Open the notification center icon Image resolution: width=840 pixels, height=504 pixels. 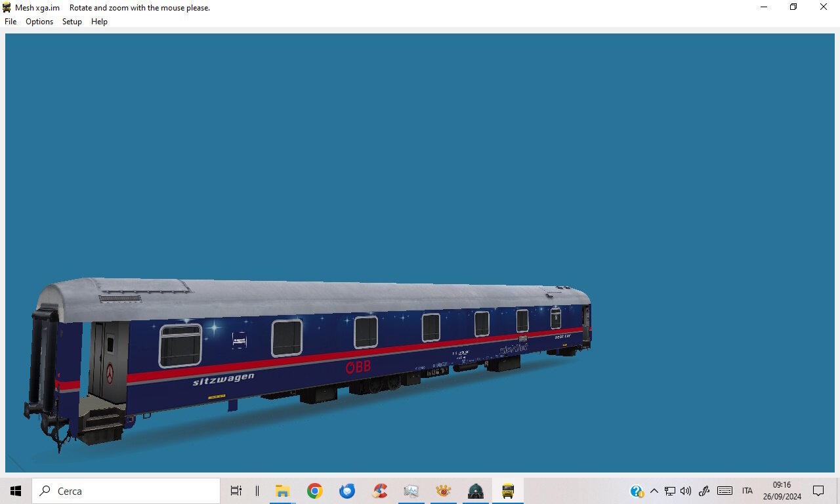tap(818, 491)
